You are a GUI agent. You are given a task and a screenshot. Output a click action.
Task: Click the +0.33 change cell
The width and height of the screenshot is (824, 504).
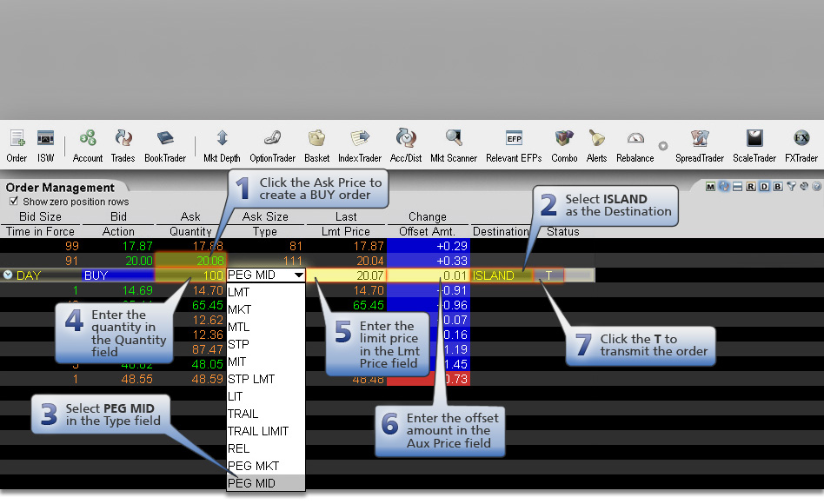click(x=428, y=261)
